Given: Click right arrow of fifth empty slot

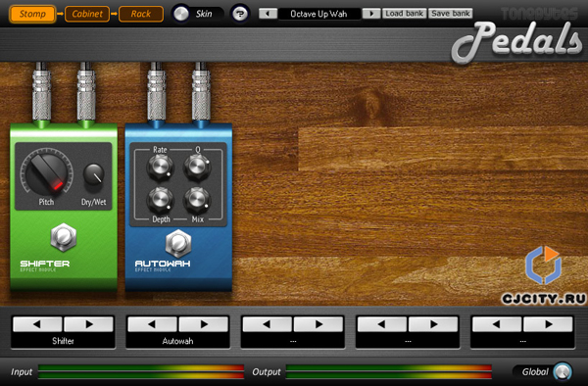Looking at the screenshot, I should pos(548,324).
